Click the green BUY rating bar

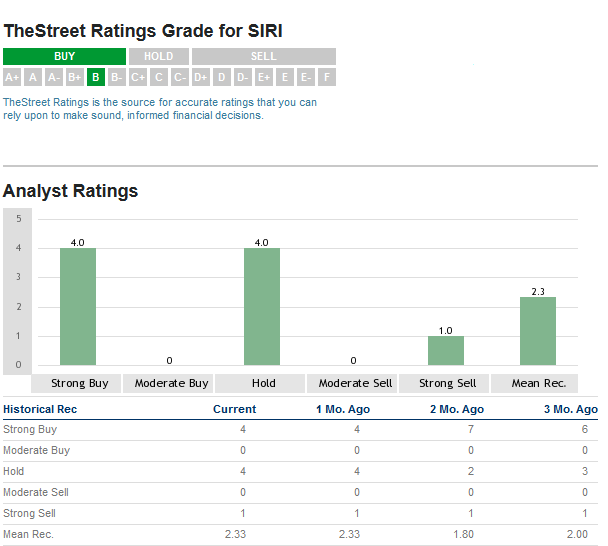tap(64, 56)
